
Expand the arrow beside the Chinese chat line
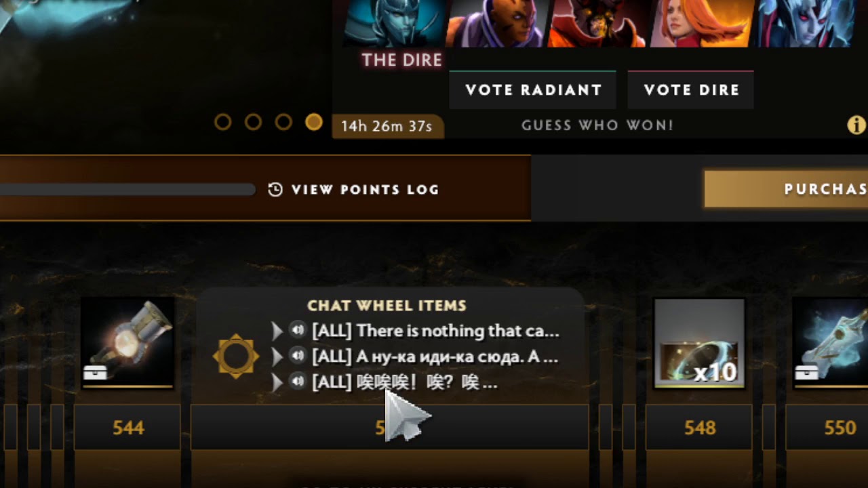point(276,382)
